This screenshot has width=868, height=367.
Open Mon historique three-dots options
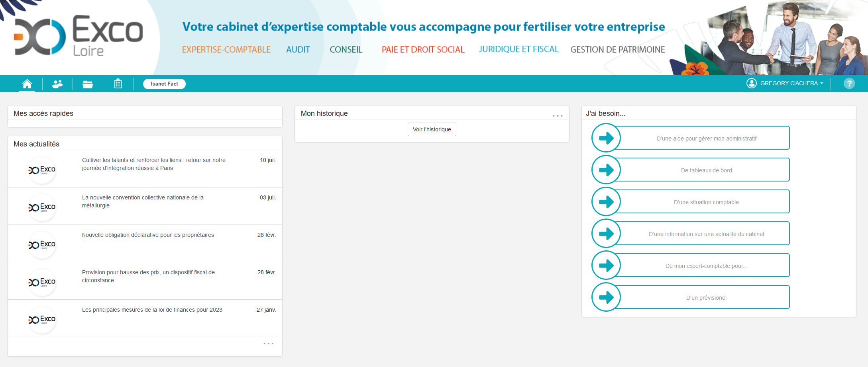pos(558,116)
